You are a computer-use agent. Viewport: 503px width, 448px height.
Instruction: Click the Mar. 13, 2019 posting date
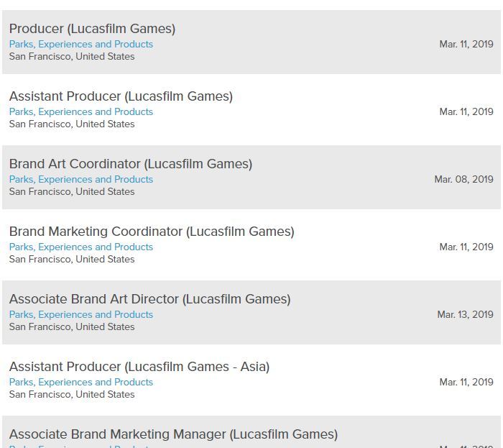click(x=465, y=315)
